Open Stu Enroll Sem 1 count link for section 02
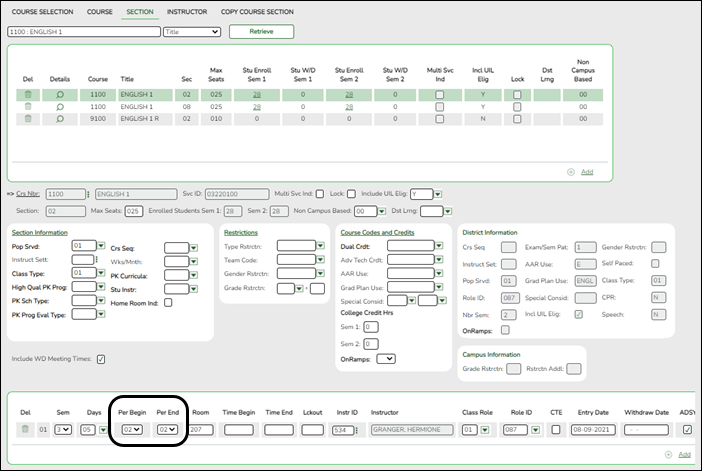 (x=257, y=93)
